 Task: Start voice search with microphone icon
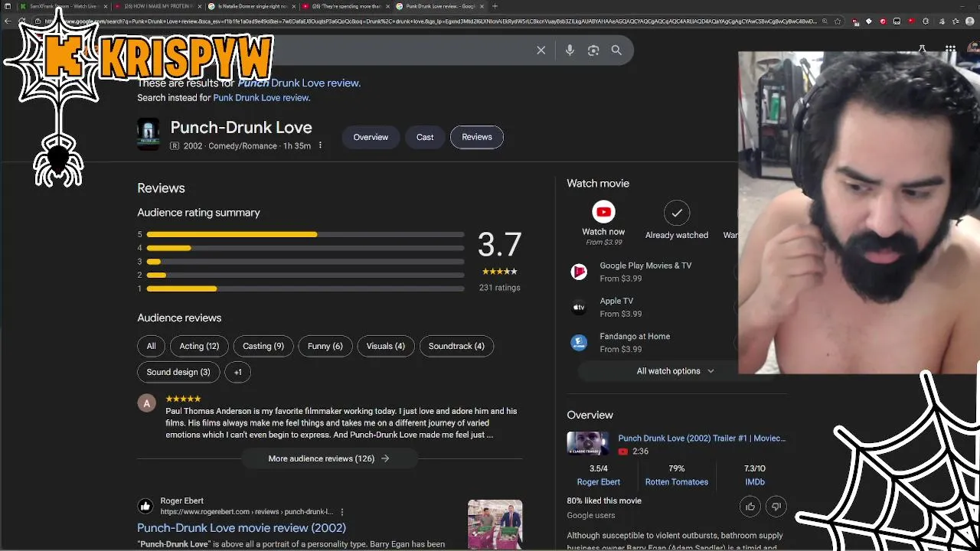[x=570, y=50]
